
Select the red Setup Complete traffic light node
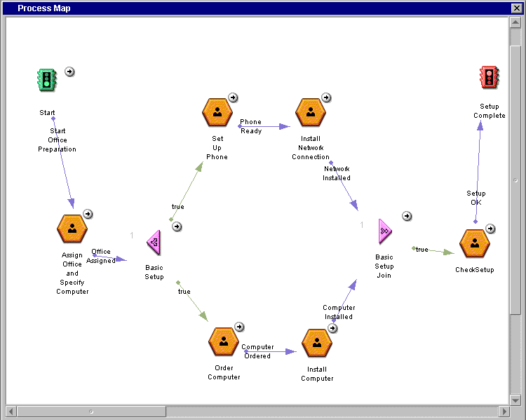[490, 77]
